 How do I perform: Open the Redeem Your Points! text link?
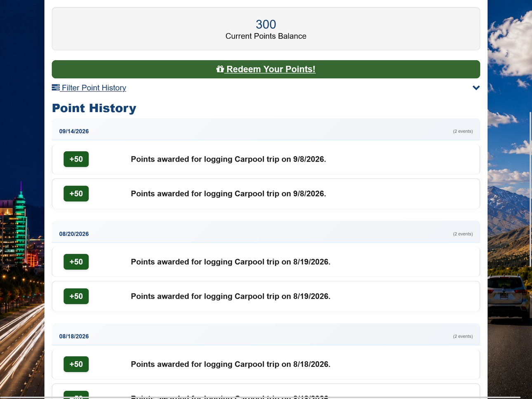tap(271, 69)
